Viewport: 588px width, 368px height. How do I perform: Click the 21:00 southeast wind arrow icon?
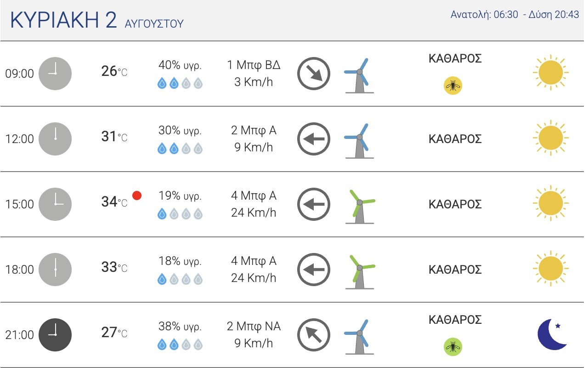tap(314, 335)
